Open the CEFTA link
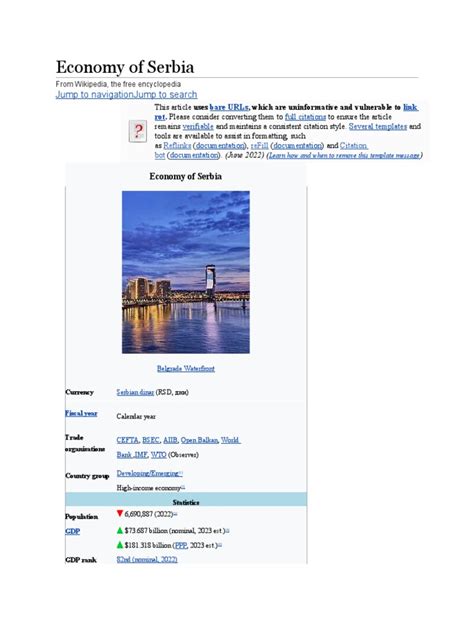The height and width of the screenshot is (632, 474). (x=127, y=440)
